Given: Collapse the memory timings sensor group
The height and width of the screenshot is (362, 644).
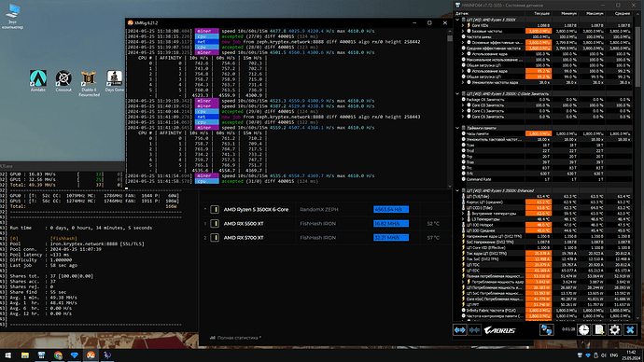Looking at the screenshot, I should click(457, 128).
